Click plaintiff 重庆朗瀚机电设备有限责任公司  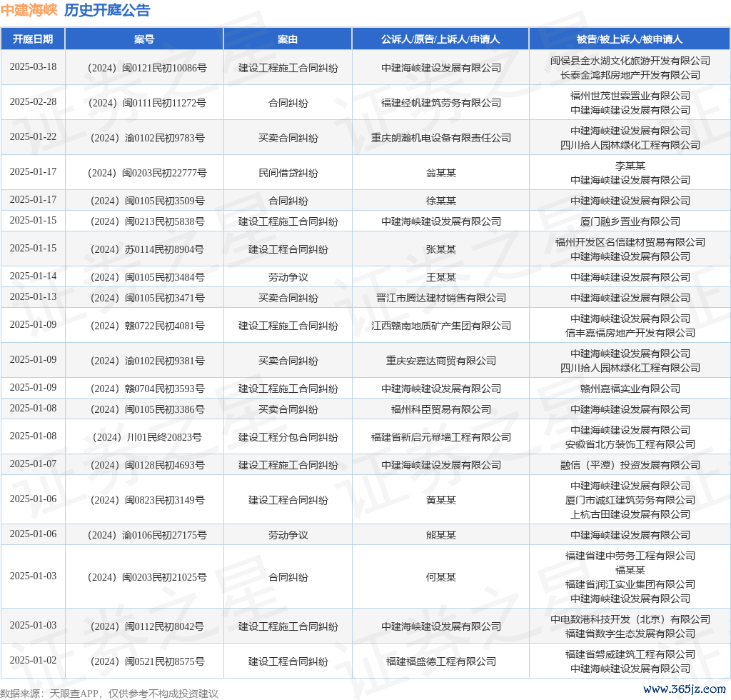tap(441, 138)
